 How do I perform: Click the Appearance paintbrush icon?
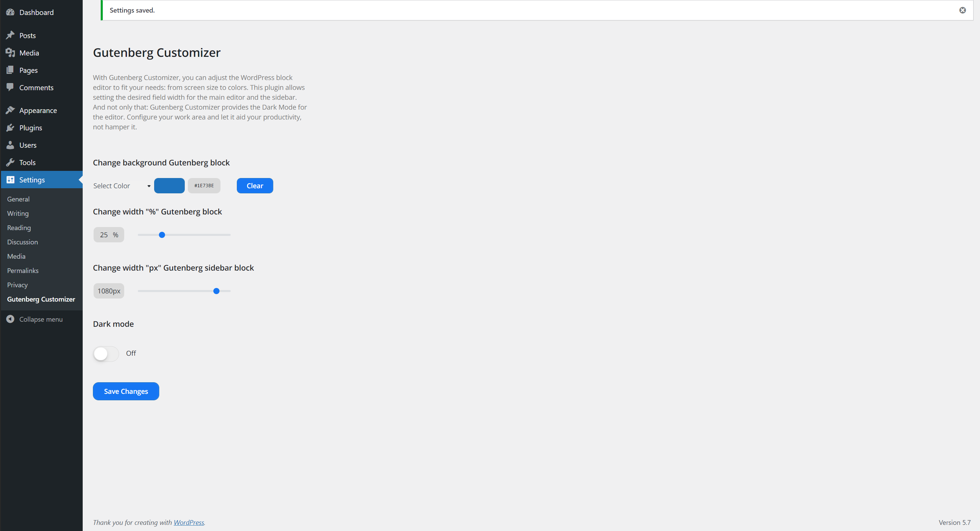(x=10, y=110)
